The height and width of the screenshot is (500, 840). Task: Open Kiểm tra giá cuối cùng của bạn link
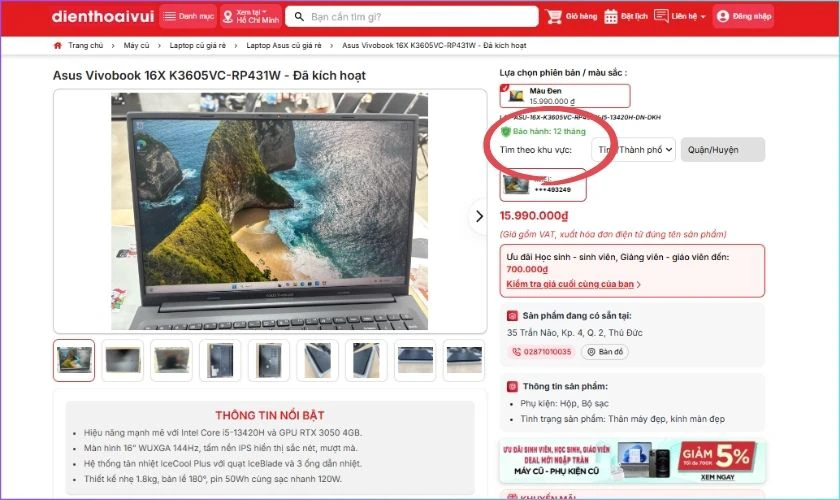click(x=573, y=284)
